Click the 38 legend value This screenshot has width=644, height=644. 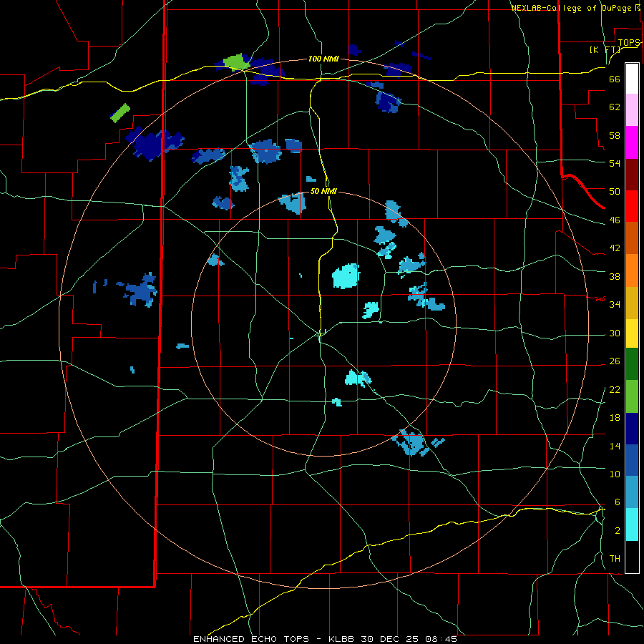[615, 276]
